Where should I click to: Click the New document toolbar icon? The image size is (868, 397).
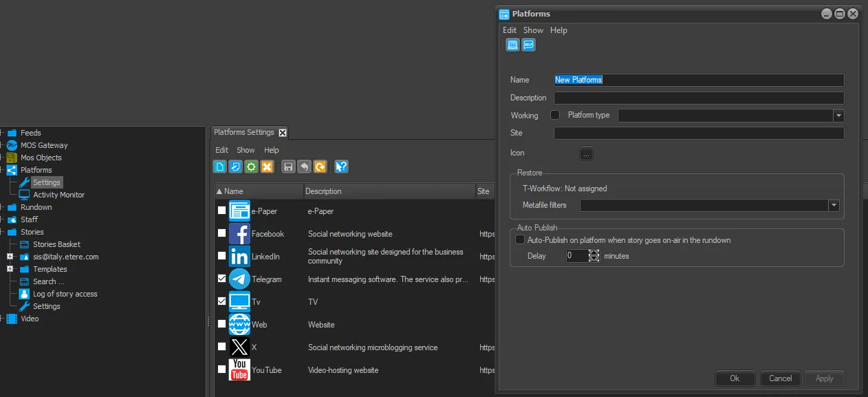219,167
